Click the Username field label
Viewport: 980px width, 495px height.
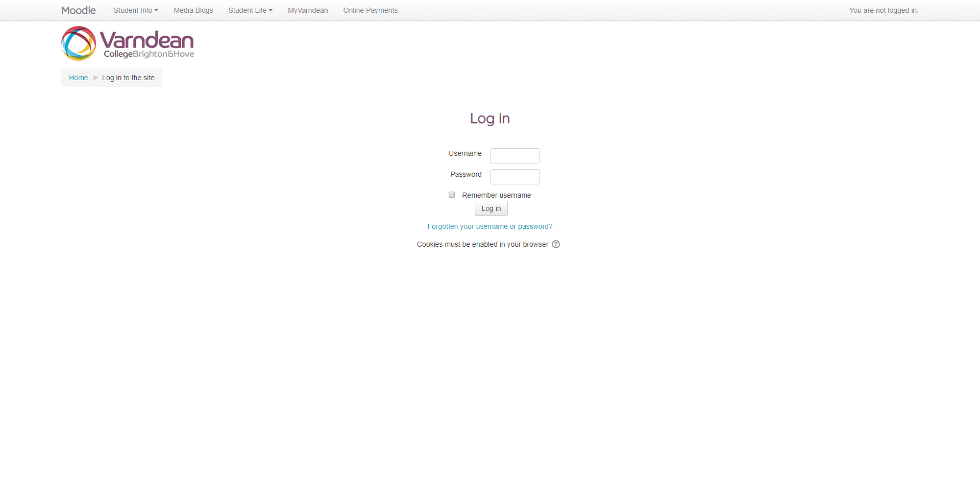(465, 153)
